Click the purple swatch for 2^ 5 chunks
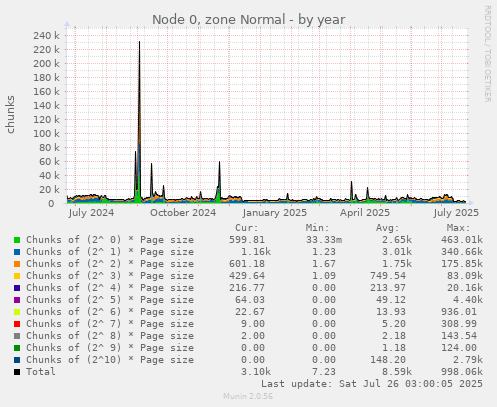The width and height of the screenshot is (497, 407). click(x=17, y=300)
